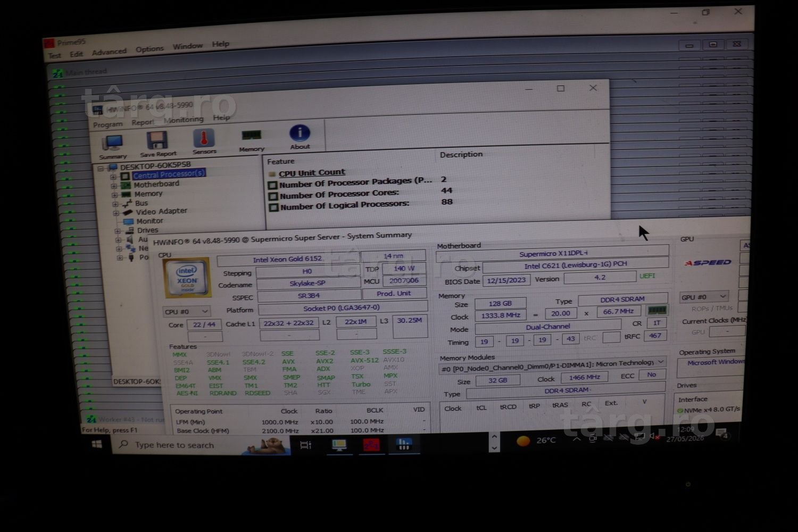The image size is (798, 532).
Task: Open the Sensors thermometer icon
Action: pos(204,138)
